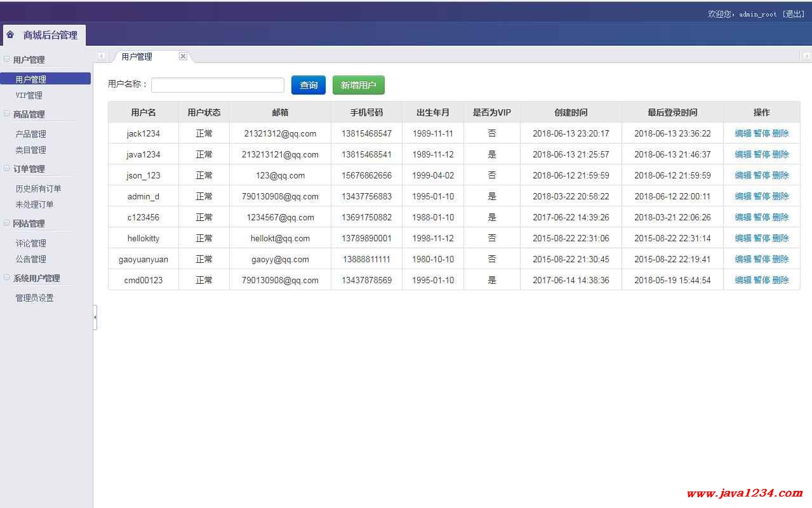
Task: Log out via the 退出 link
Action: (794, 14)
